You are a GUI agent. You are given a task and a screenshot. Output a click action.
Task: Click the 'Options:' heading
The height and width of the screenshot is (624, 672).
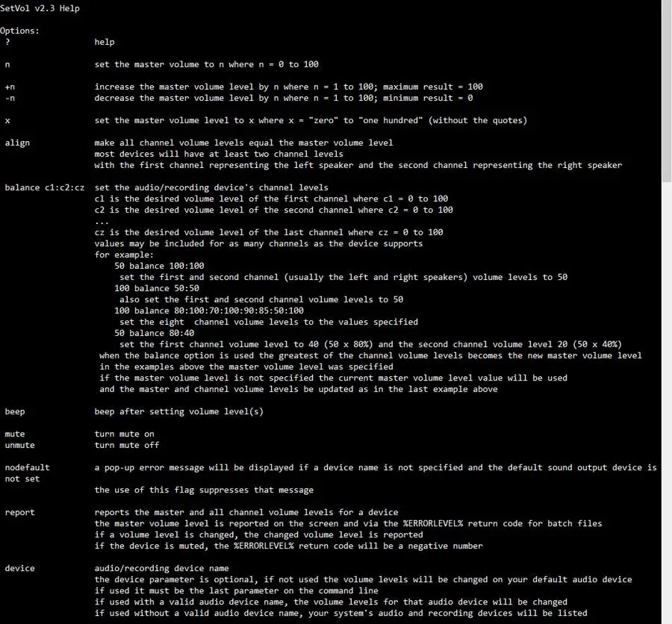19,31
